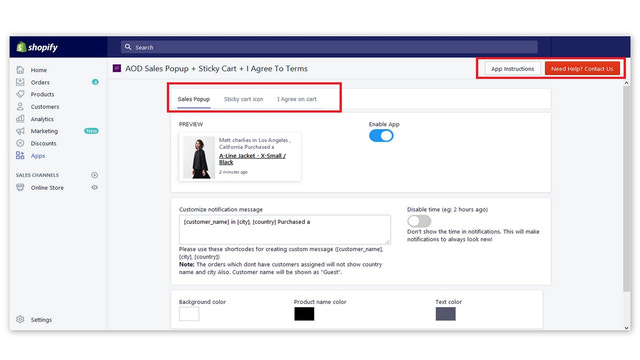Screen dimensions: 640x360
Task: Click the Marketing New badge
Action: coord(91,131)
